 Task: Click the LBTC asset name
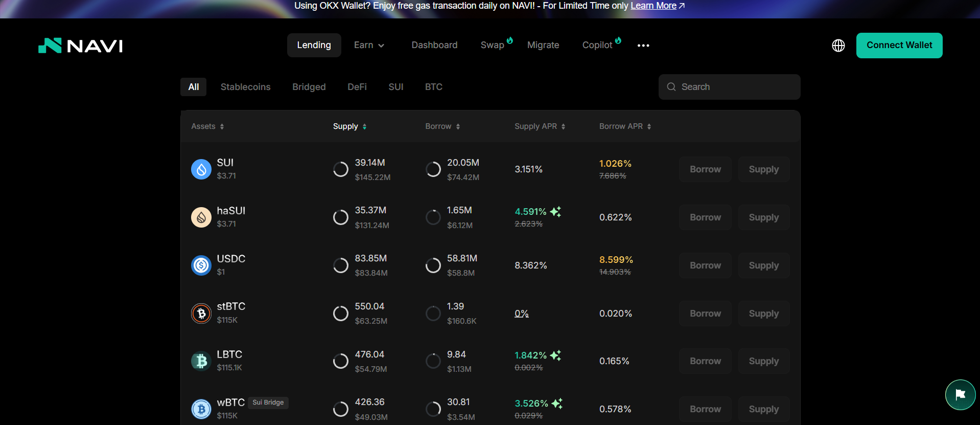pos(229,354)
